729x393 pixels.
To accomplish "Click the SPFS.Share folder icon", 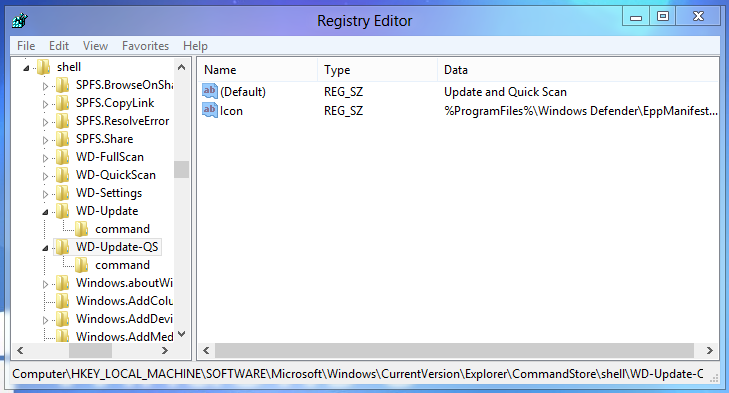I will click(62, 139).
